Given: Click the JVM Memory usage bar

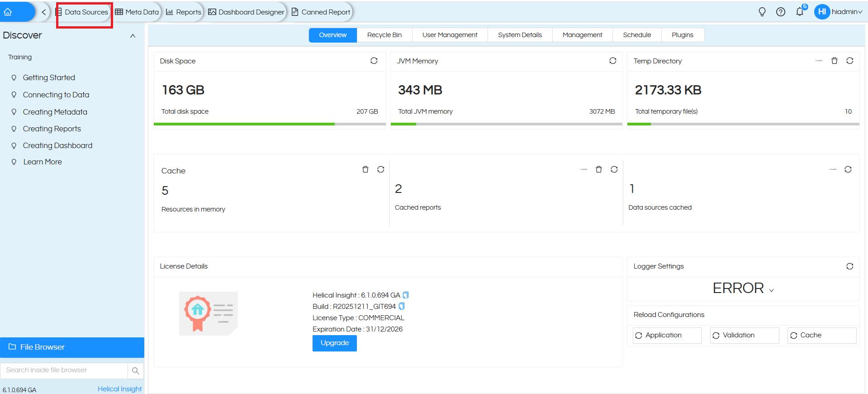Looking at the screenshot, I should point(506,124).
